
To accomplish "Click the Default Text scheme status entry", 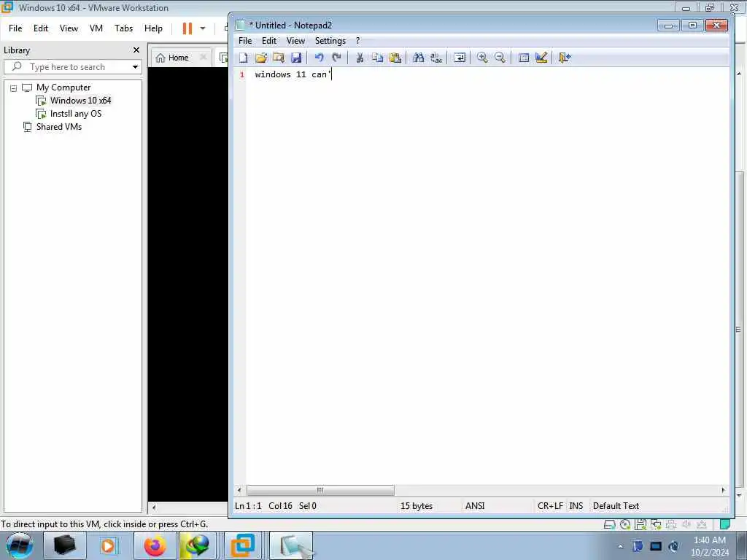I will [x=616, y=506].
